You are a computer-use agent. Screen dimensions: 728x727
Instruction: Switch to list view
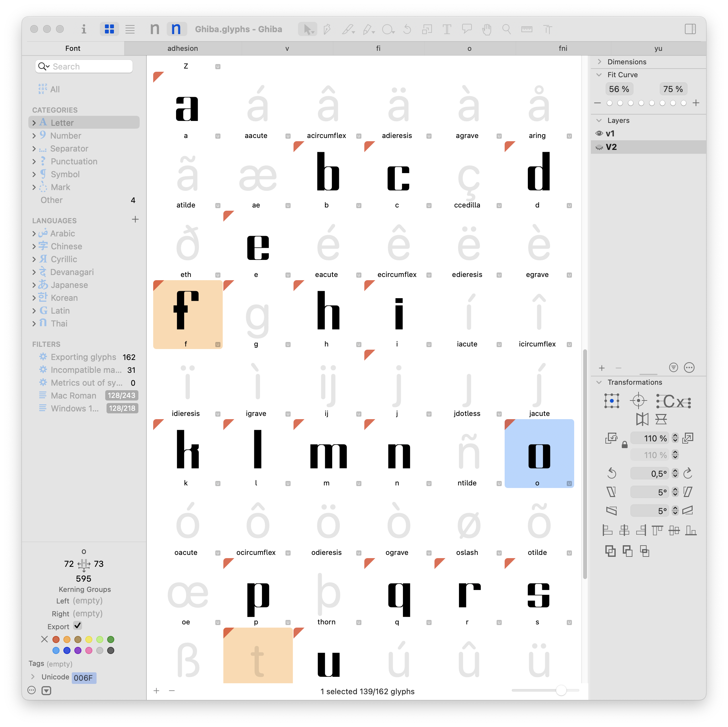click(130, 29)
